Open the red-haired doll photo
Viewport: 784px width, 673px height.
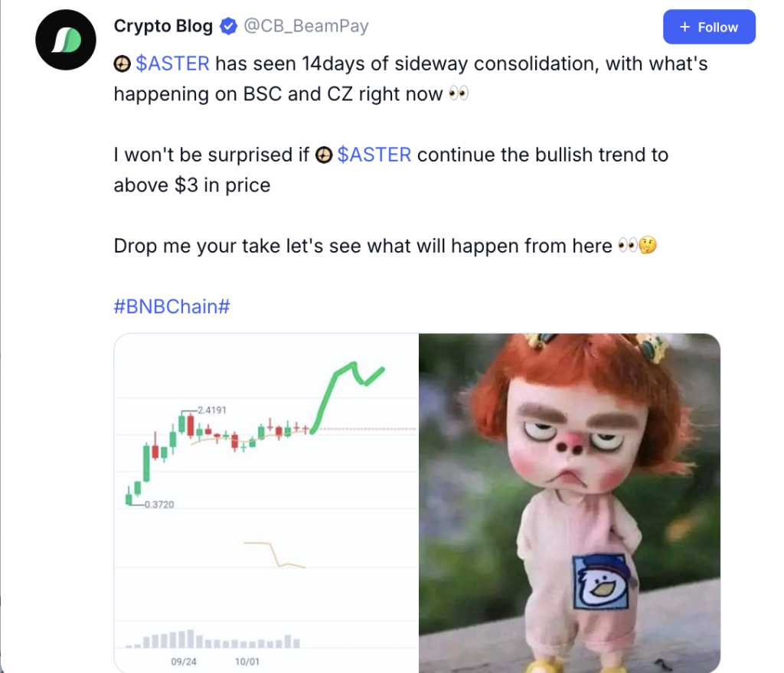[x=569, y=502]
